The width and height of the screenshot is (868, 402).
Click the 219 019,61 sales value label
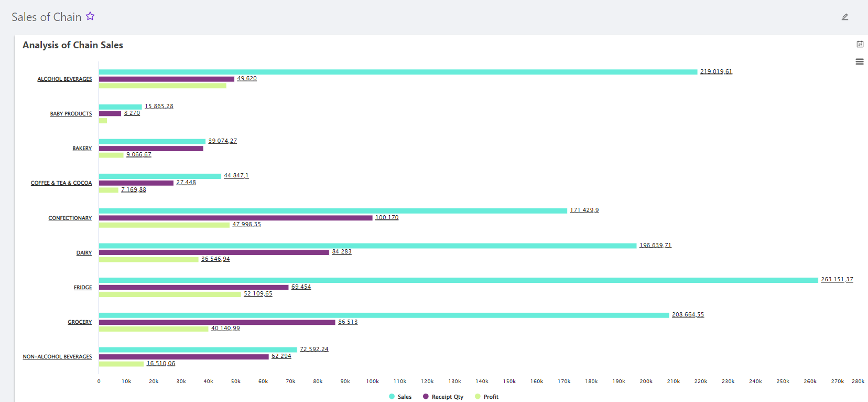point(716,71)
